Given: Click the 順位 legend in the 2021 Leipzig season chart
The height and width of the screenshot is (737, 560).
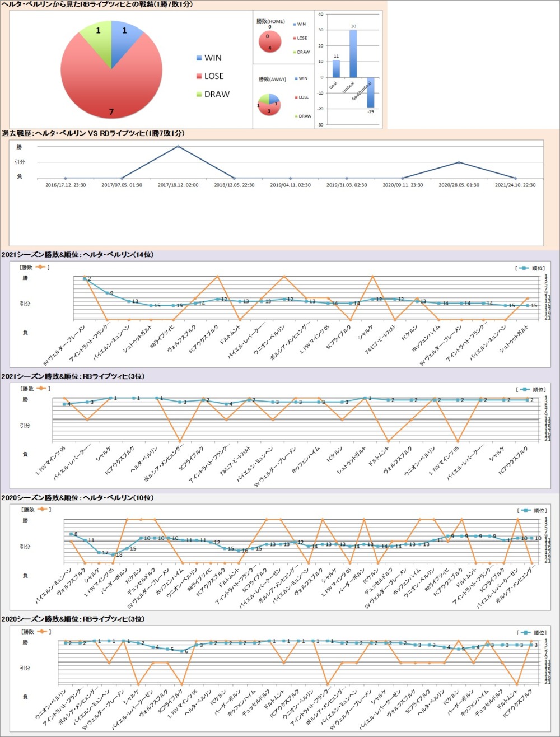Looking at the screenshot, I should pyautogui.click(x=530, y=389).
